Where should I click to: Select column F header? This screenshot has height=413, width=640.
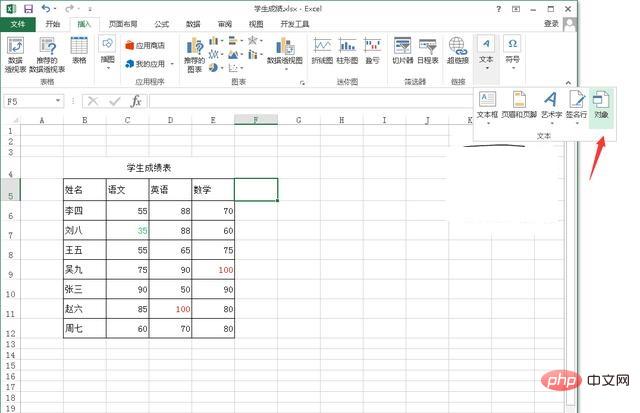point(256,120)
